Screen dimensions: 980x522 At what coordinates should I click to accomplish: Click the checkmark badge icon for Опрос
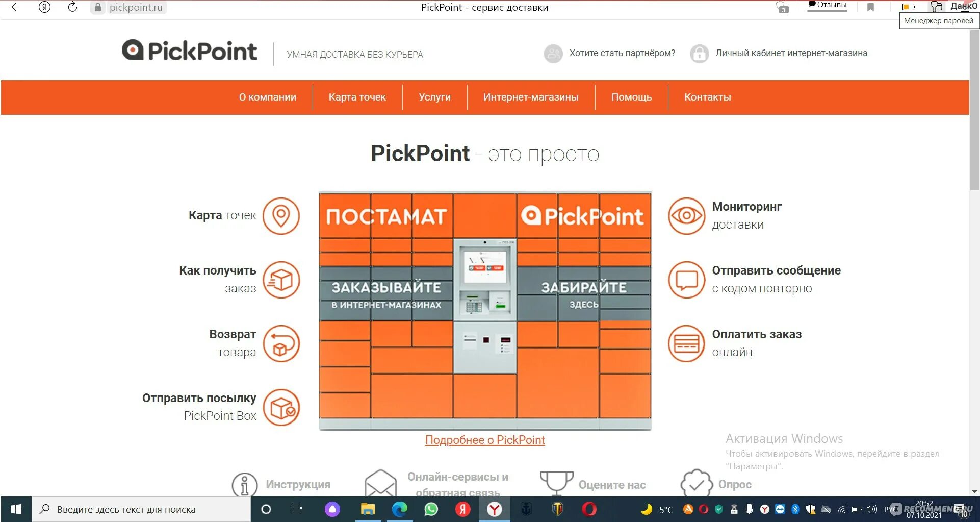click(697, 483)
